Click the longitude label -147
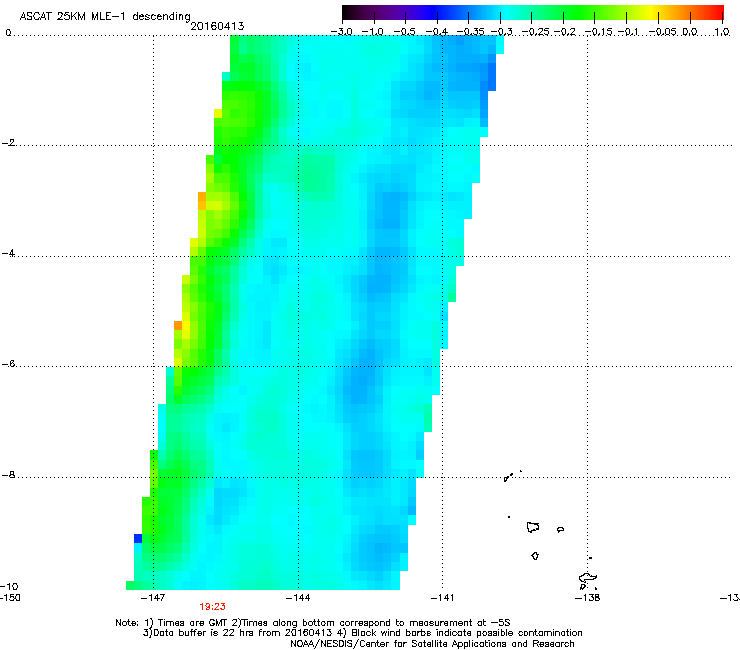740x650 pixels. point(153,598)
